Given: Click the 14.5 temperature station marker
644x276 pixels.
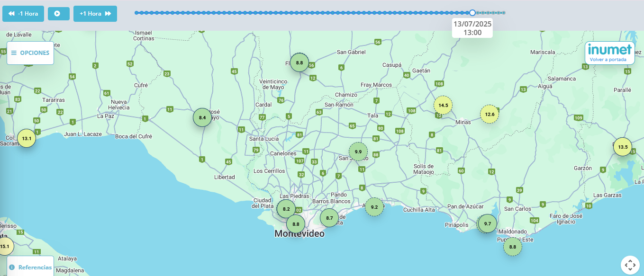Looking at the screenshot, I should (443, 105).
